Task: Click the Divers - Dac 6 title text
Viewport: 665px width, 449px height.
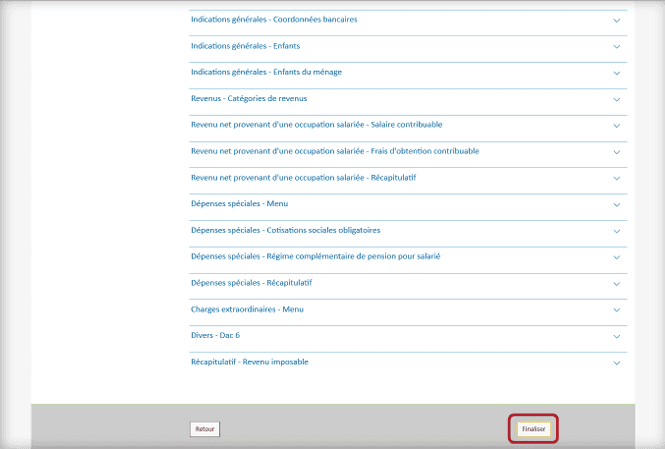Action: (215, 335)
